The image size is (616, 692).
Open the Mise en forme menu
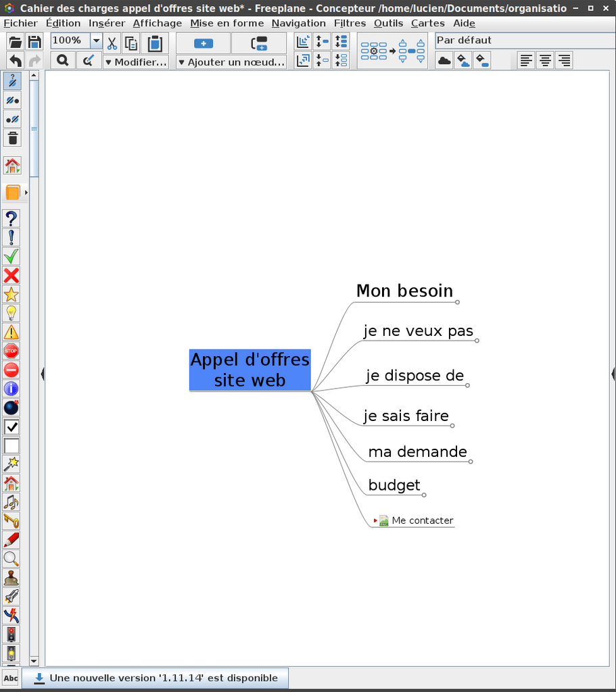point(227,24)
